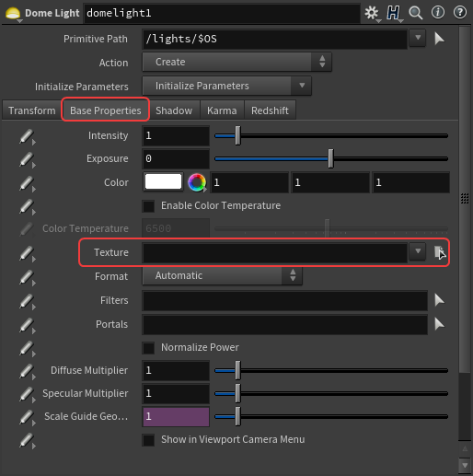
Task: Open the gear settings menu icon
Action: pyautogui.click(x=372, y=13)
